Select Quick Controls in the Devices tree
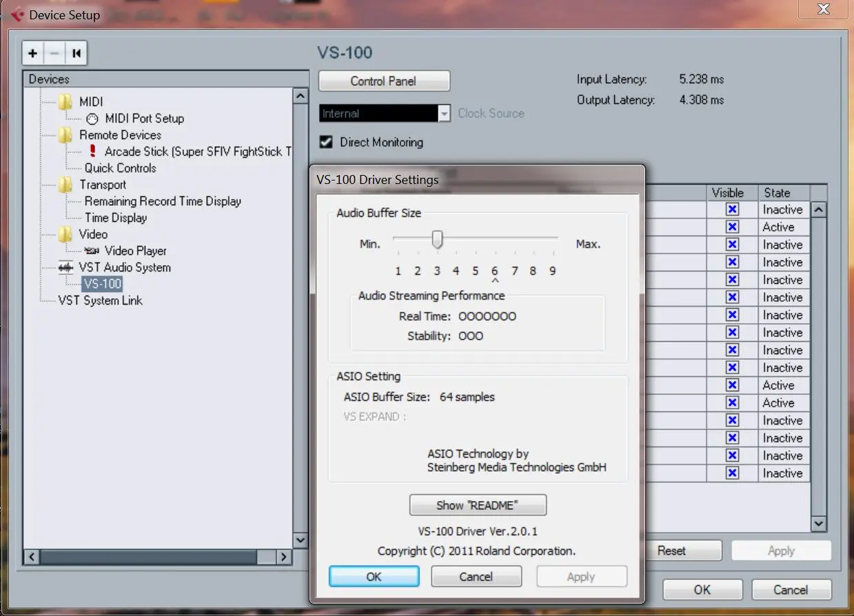 pyautogui.click(x=120, y=168)
